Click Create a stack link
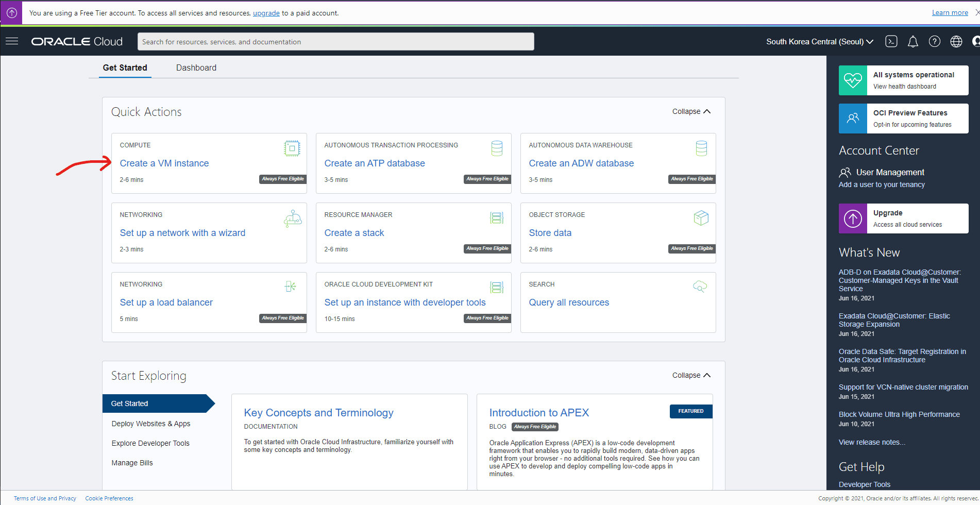The height and width of the screenshot is (505, 980). [354, 233]
